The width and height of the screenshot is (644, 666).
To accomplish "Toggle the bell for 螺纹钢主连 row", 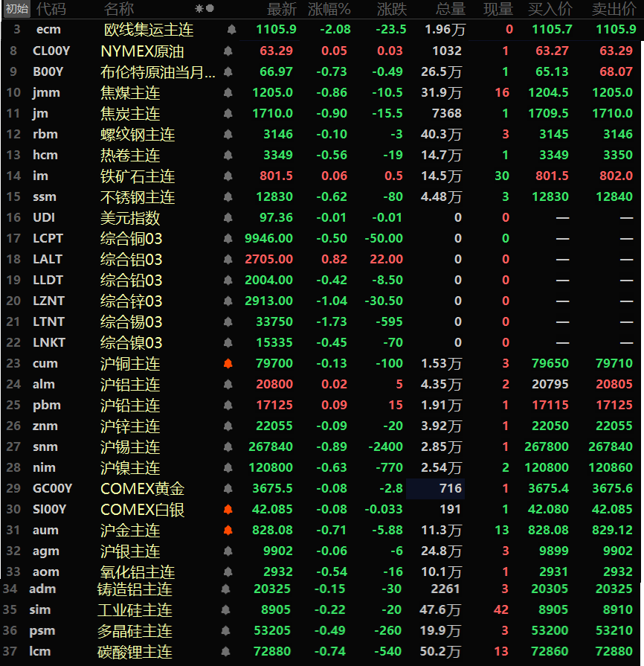I will click(228, 135).
